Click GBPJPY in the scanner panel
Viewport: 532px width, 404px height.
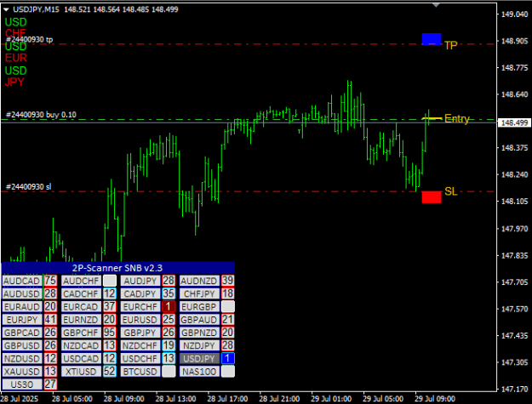tap(140, 333)
